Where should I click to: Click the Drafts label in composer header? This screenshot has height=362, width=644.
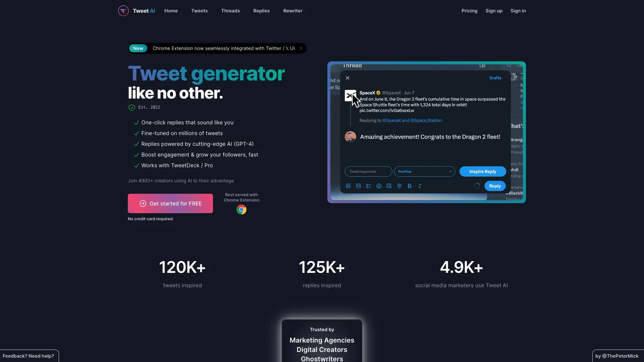495,78
